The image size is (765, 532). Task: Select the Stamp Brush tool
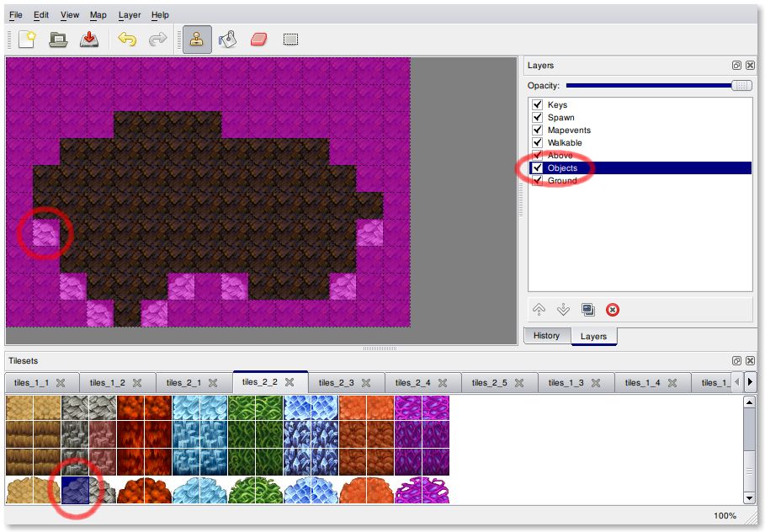[197, 40]
